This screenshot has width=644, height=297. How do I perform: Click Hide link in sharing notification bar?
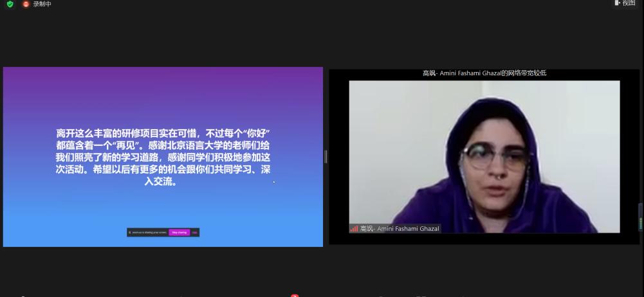pos(195,232)
